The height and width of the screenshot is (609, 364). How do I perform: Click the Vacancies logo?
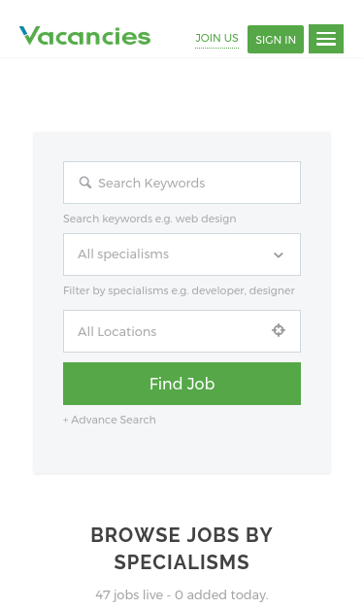[85, 36]
